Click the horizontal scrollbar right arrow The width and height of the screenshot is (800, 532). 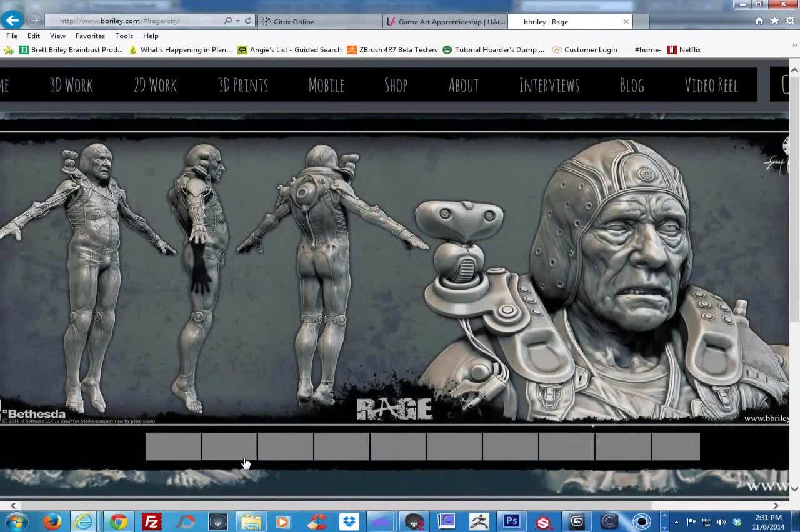click(776, 506)
